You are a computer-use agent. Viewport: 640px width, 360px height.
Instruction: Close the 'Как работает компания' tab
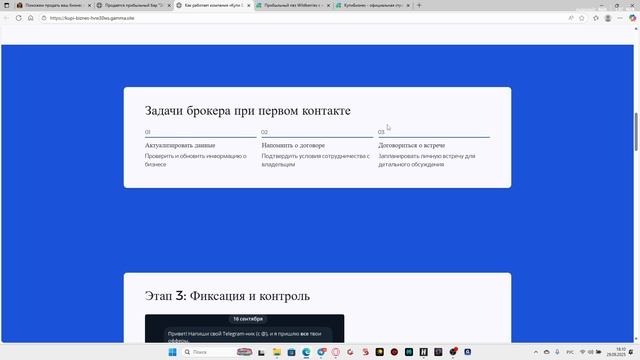point(249,5)
